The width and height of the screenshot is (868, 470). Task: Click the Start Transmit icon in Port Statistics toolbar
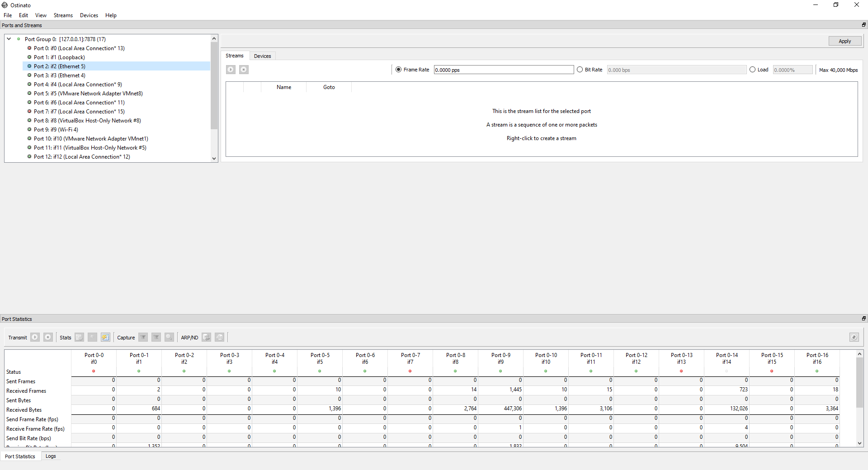35,337
